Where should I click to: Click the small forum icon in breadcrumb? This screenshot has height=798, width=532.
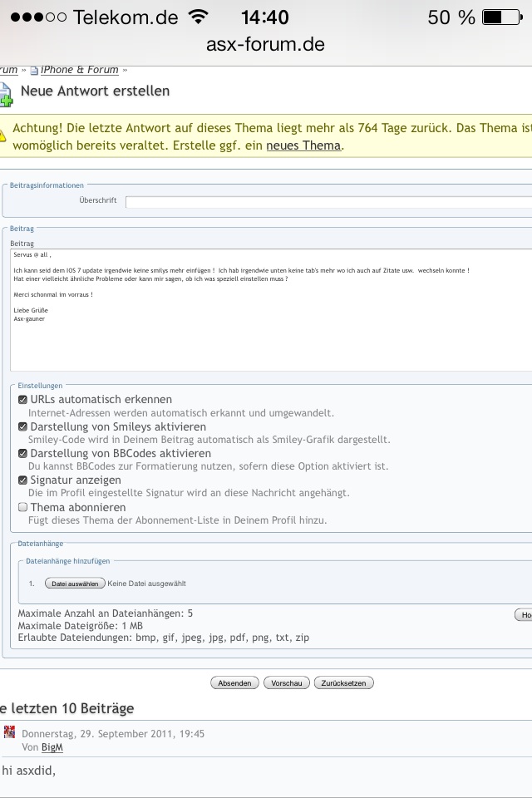34,71
